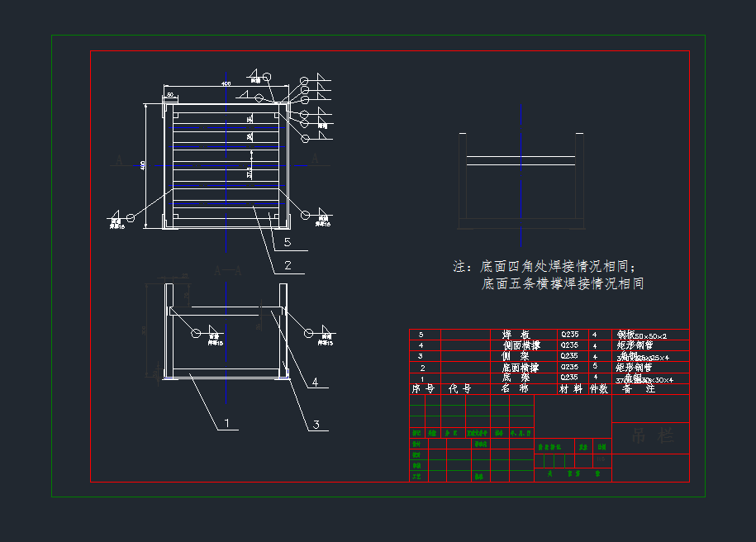The height and width of the screenshot is (542, 756).
Task: Select the part callout number 2
Action: point(287,266)
